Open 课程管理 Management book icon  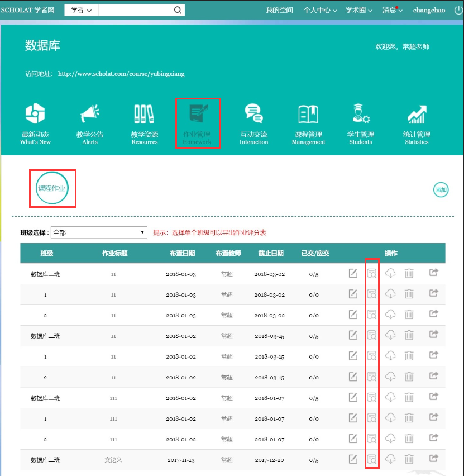coord(308,115)
